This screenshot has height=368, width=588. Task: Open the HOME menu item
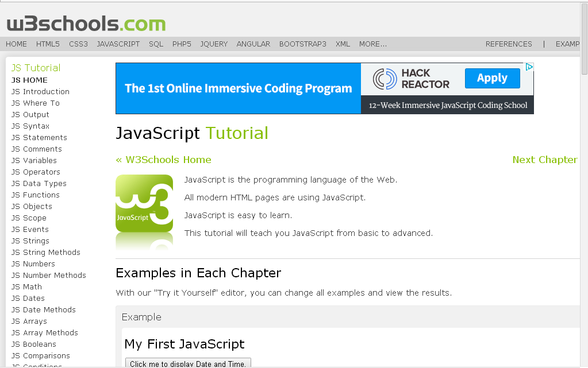[16, 44]
